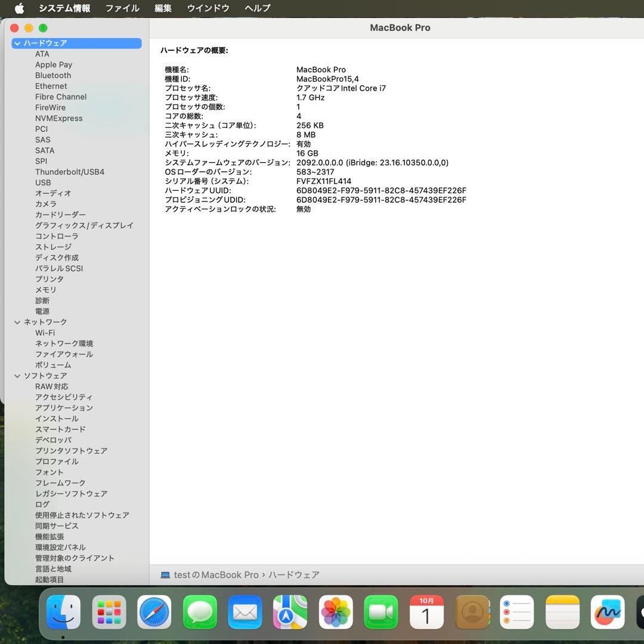Image resolution: width=644 pixels, height=644 pixels.
Task: Start FaceTime from the Dock
Action: click(x=380, y=612)
